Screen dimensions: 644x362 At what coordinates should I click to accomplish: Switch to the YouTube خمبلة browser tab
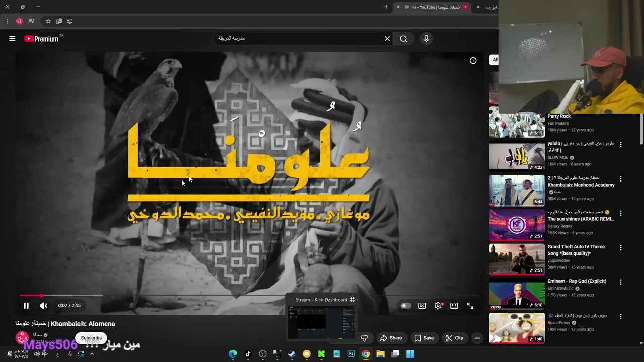(x=436, y=7)
